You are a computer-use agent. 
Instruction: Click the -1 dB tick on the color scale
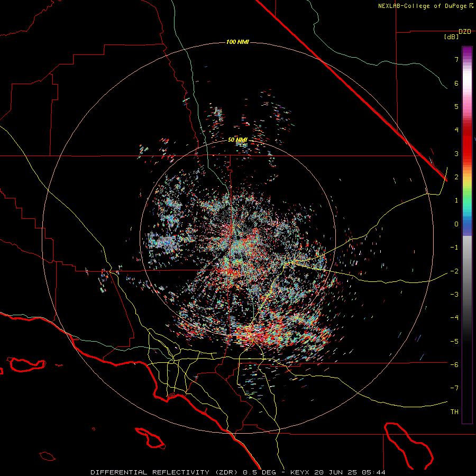(x=454, y=248)
